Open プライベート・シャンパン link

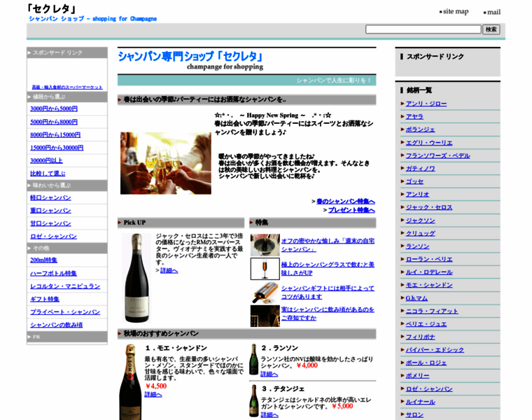click(x=65, y=311)
